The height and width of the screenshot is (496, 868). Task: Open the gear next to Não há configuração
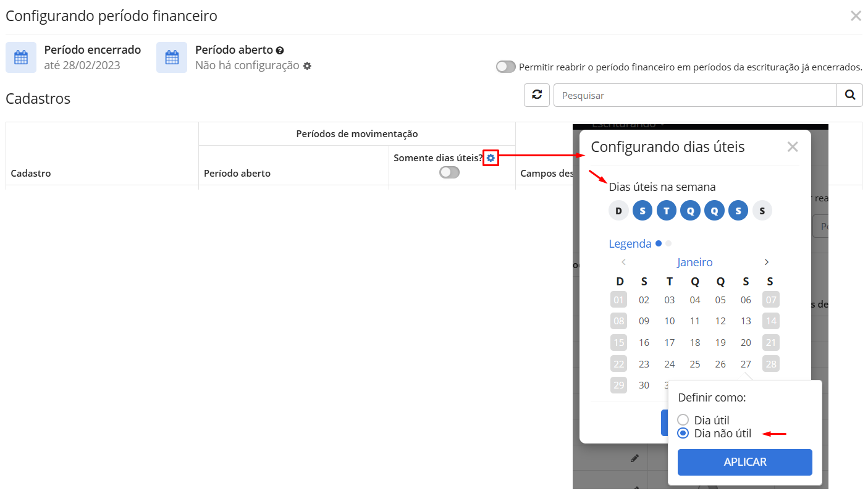307,65
